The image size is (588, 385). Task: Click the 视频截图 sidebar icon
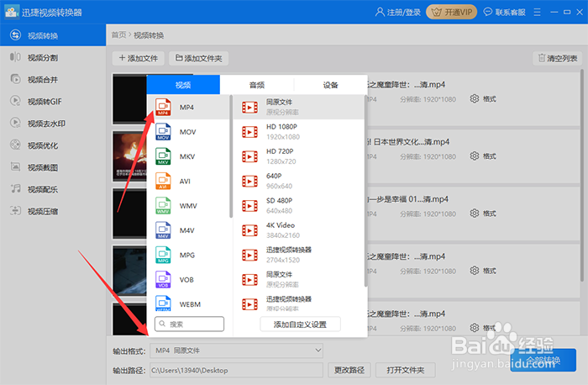(x=15, y=166)
